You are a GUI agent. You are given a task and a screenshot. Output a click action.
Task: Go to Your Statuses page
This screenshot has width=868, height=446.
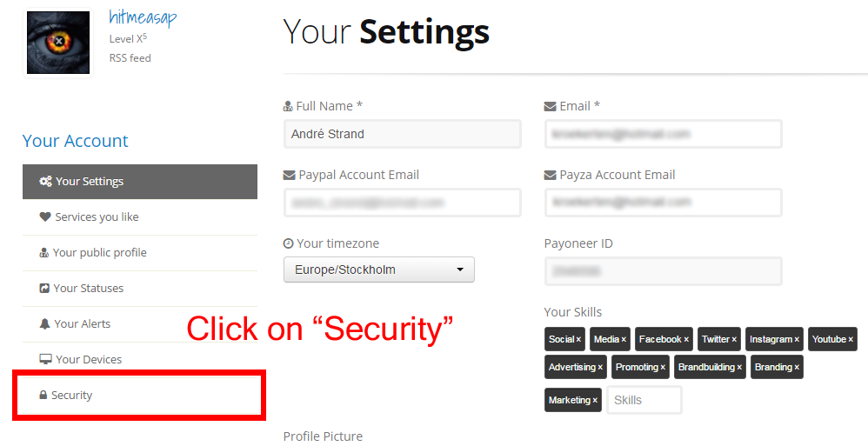click(88, 289)
